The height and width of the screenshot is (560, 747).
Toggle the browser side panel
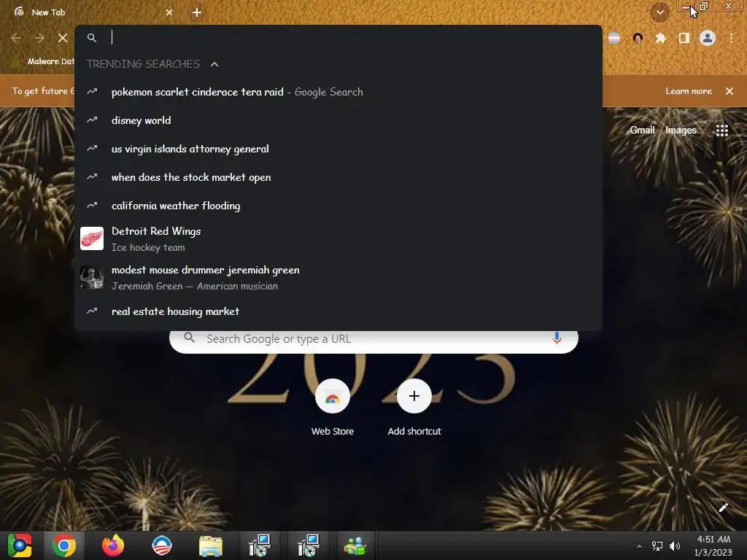tap(684, 38)
